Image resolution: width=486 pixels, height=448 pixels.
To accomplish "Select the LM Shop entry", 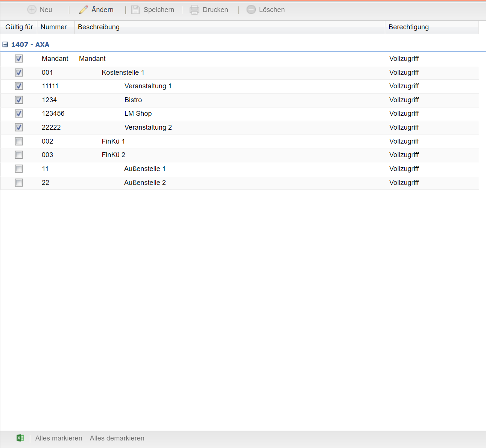I will pos(138,114).
